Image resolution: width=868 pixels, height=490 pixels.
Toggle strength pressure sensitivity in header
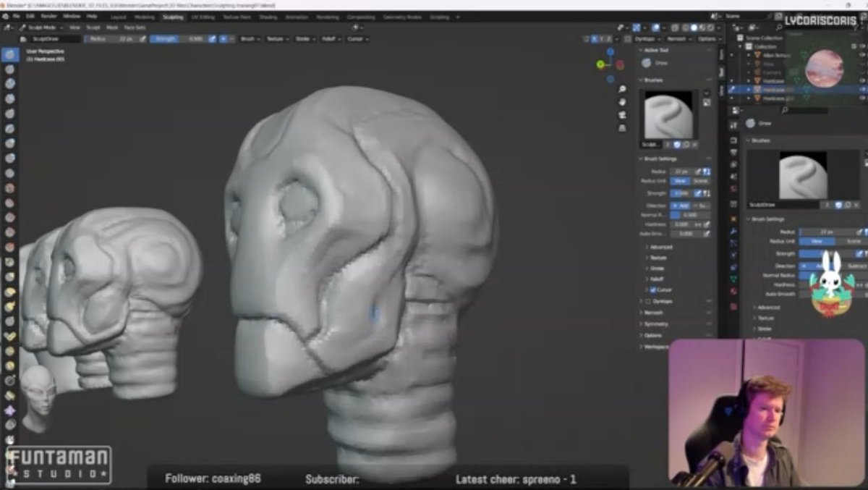point(212,38)
